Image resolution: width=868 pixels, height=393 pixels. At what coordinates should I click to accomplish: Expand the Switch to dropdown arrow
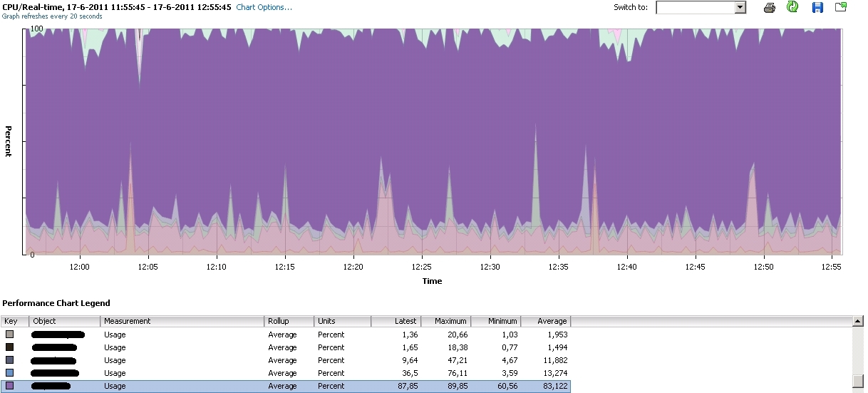(x=740, y=7)
